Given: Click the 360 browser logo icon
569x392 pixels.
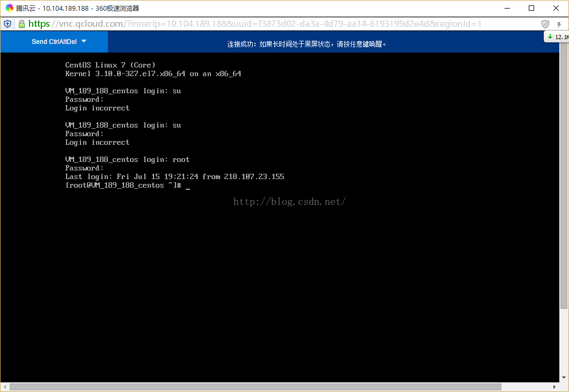Looking at the screenshot, I should (9, 8).
